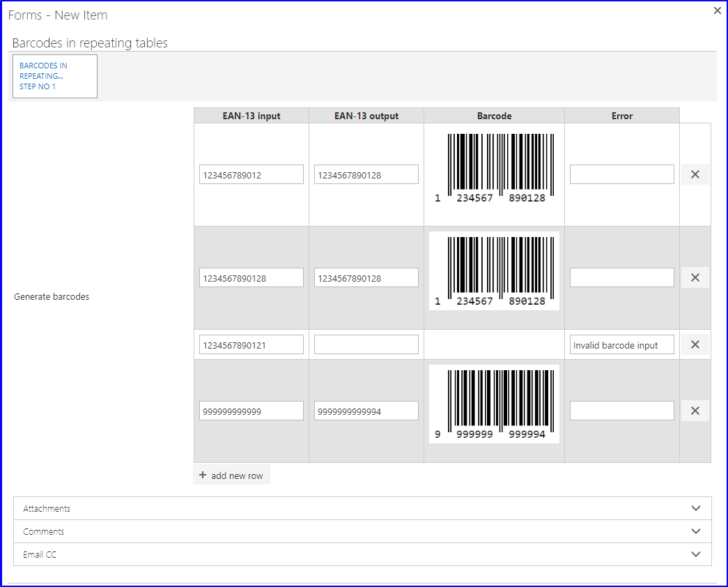Click the Forms - New Item title
Screen dimensions: 728x587
tap(58, 15)
